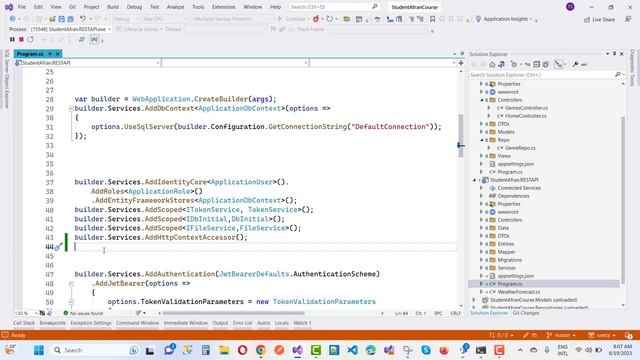The image size is (640, 360).
Task: Click the feedback icon beside Live Share
Action: [628, 19]
